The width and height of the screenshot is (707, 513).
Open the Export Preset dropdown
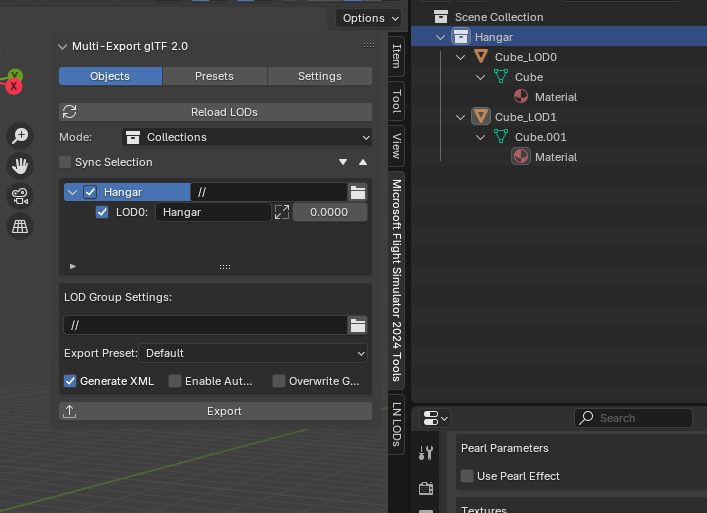click(x=255, y=353)
